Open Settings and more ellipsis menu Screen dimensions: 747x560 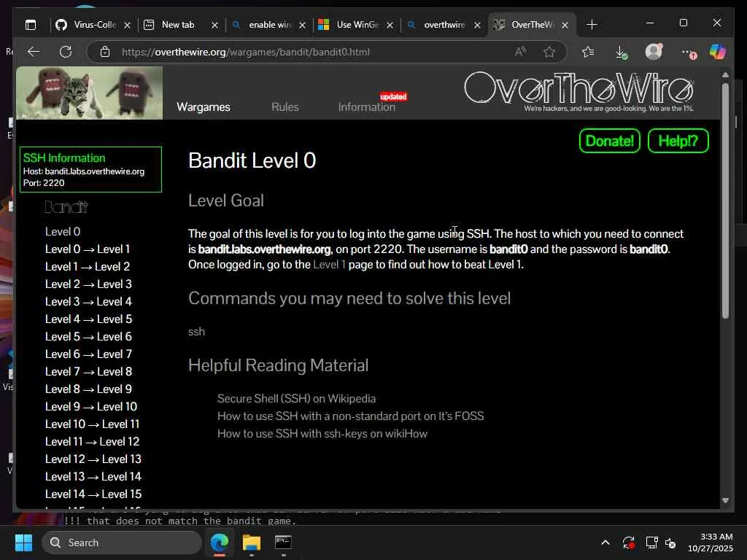(x=688, y=52)
